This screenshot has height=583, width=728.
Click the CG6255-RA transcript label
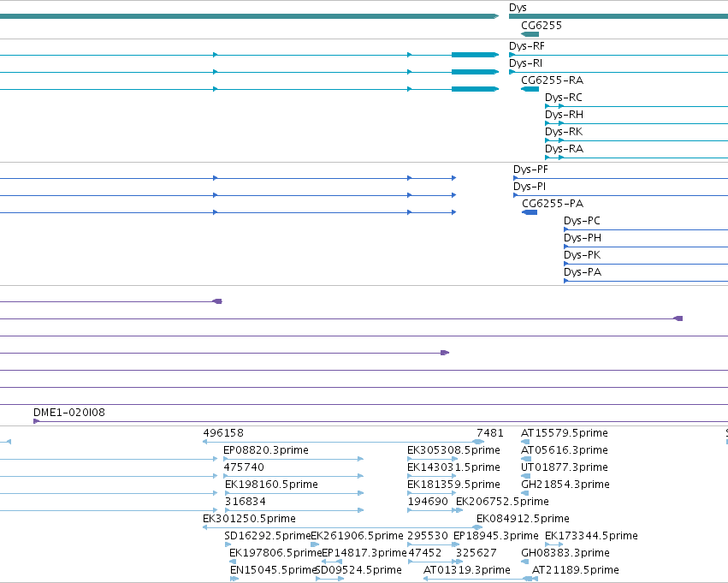(552, 80)
